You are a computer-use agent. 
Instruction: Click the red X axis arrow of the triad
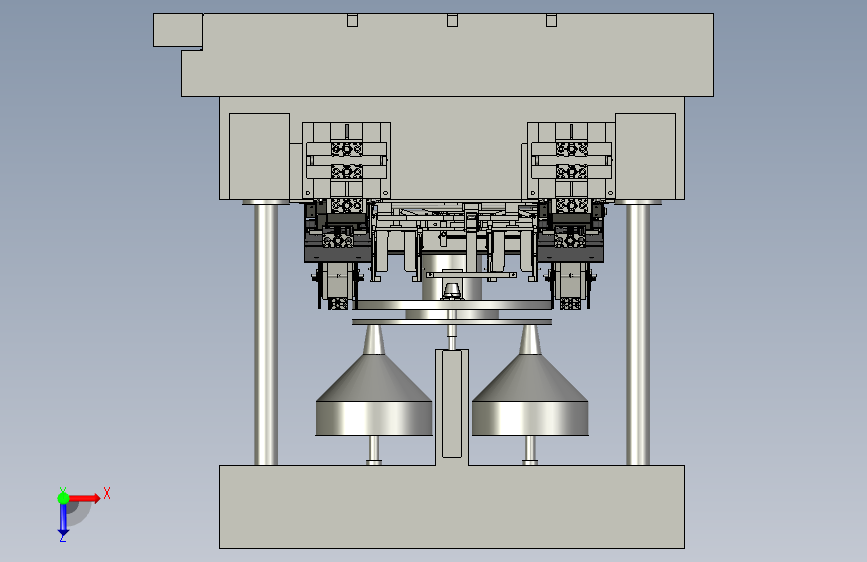click(x=84, y=498)
